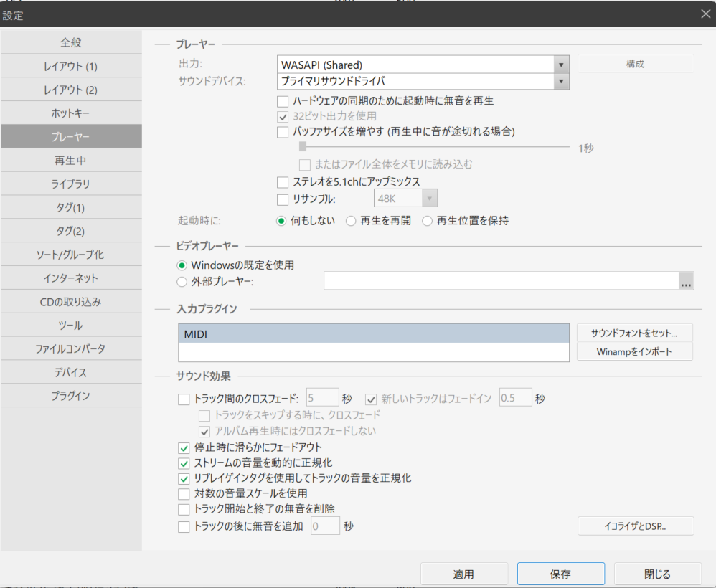This screenshot has height=588, width=716.
Task: Select 再生位置を保持 radio button
Action: coord(428,221)
